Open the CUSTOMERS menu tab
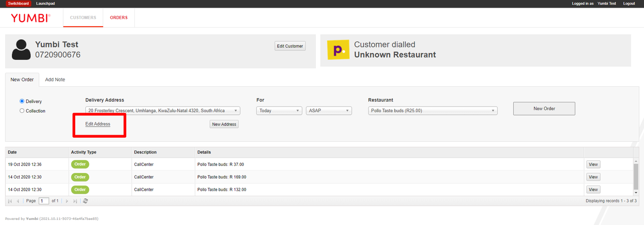 click(83, 18)
